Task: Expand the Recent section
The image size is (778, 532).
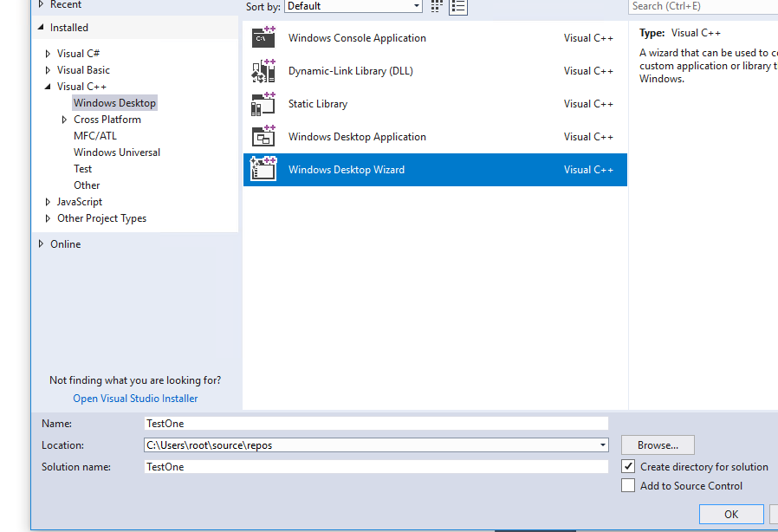Action: click(x=42, y=4)
